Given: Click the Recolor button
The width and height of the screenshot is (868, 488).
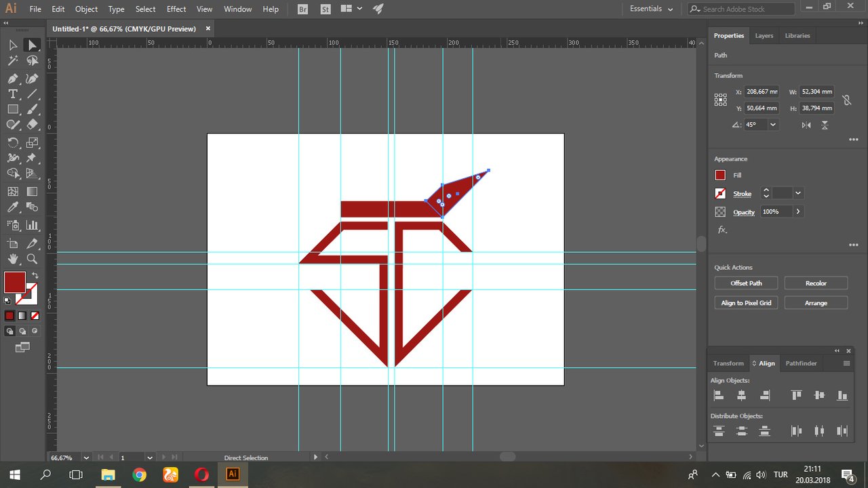Looking at the screenshot, I should coord(816,283).
